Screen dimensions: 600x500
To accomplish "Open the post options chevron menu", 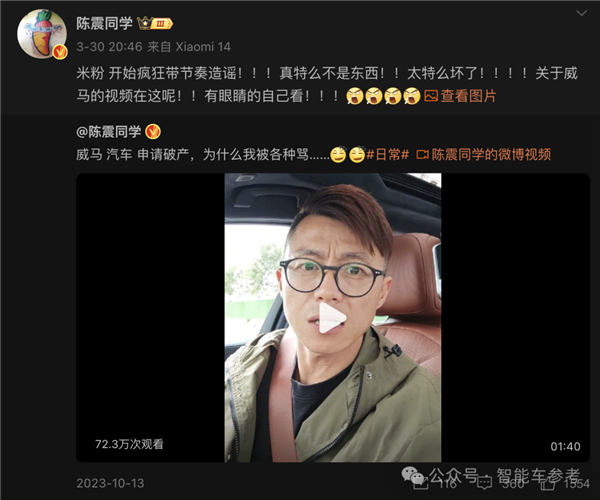I will point(581,13).
